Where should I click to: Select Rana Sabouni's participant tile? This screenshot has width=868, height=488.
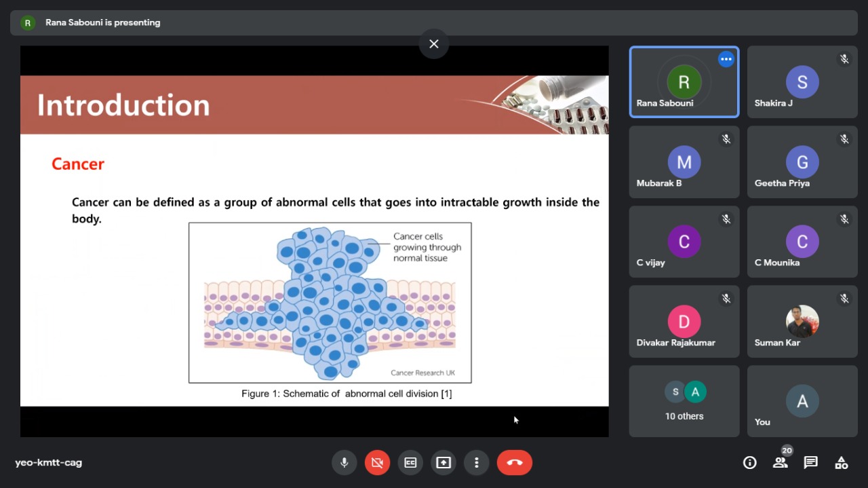click(x=684, y=82)
